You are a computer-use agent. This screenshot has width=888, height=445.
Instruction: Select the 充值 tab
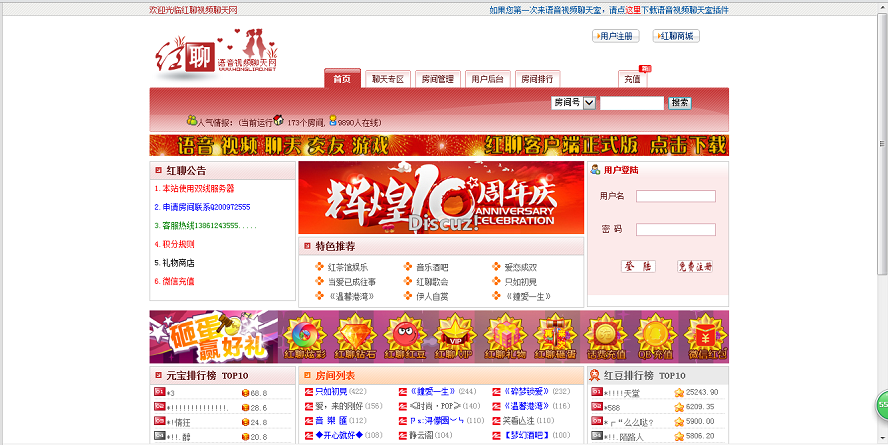click(x=632, y=79)
